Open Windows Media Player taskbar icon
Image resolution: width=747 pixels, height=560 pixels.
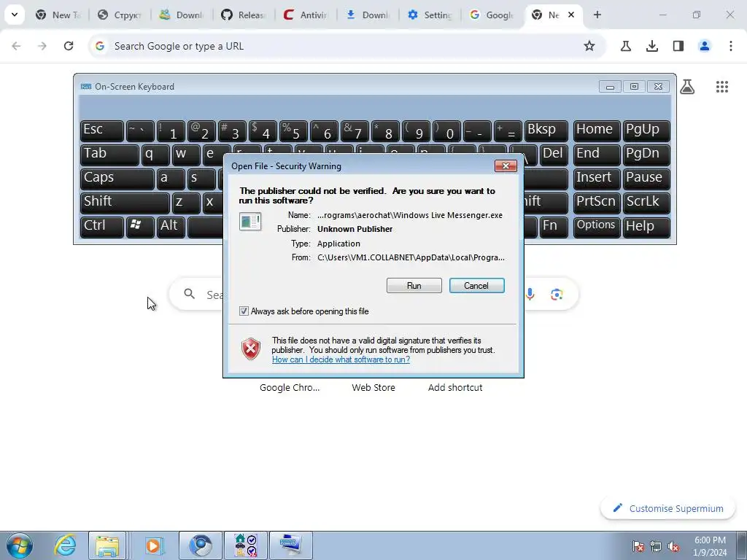coord(153,545)
